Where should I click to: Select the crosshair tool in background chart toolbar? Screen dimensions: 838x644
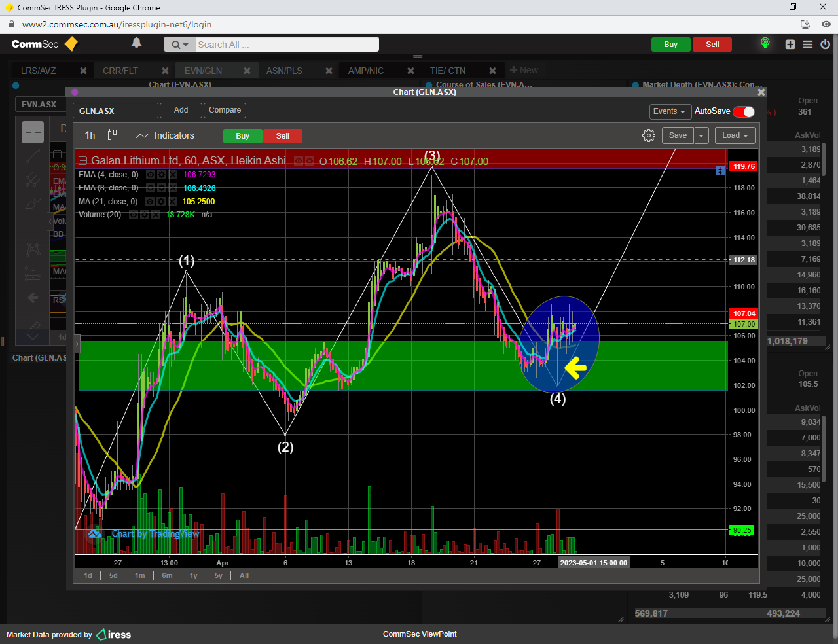[33, 132]
